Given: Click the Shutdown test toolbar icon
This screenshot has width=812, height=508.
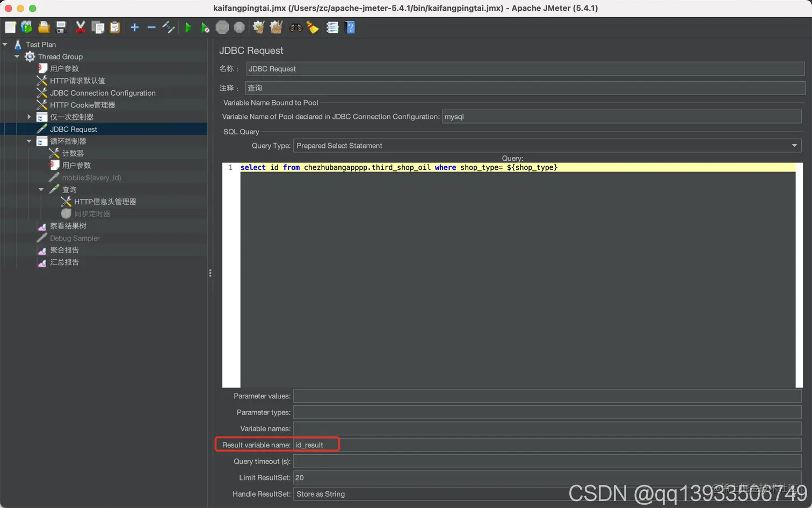Looking at the screenshot, I should (240, 27).
